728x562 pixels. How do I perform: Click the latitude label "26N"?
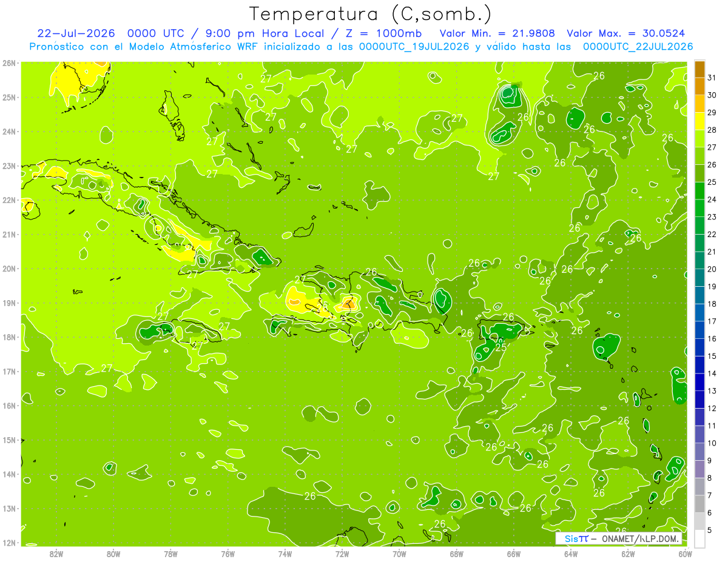click(9, 63)
